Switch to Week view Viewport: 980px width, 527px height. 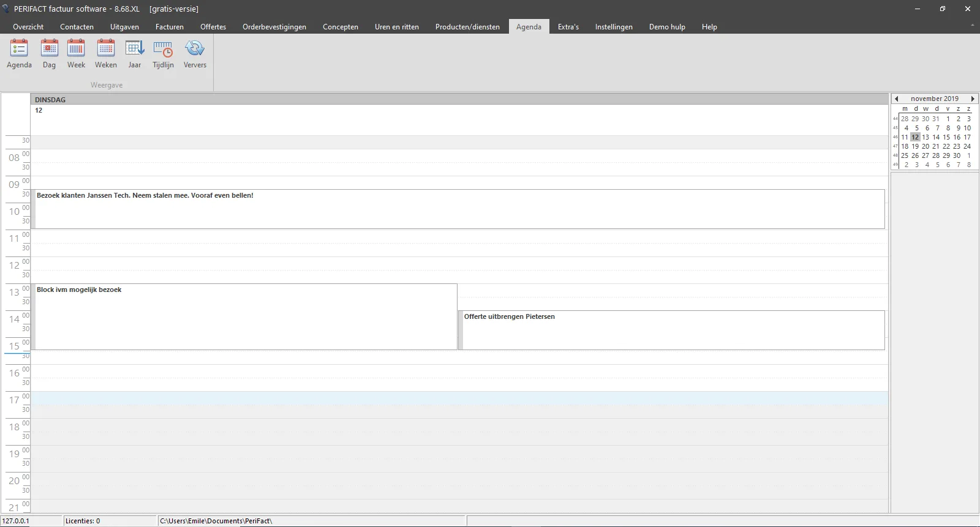76,54
